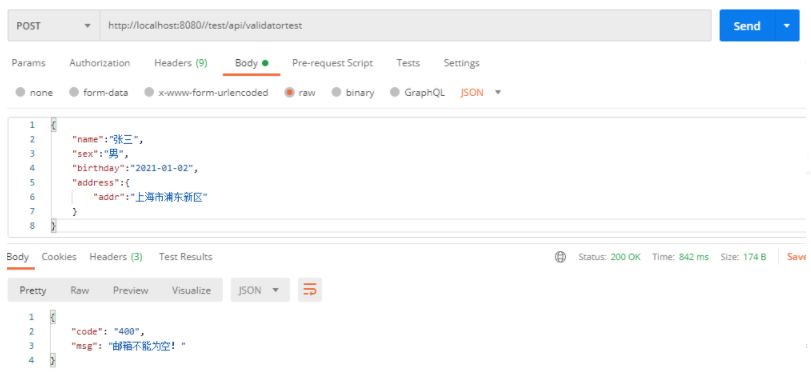Select the Raw response view
The image size is (811, 375).
(x=80, y=290)
